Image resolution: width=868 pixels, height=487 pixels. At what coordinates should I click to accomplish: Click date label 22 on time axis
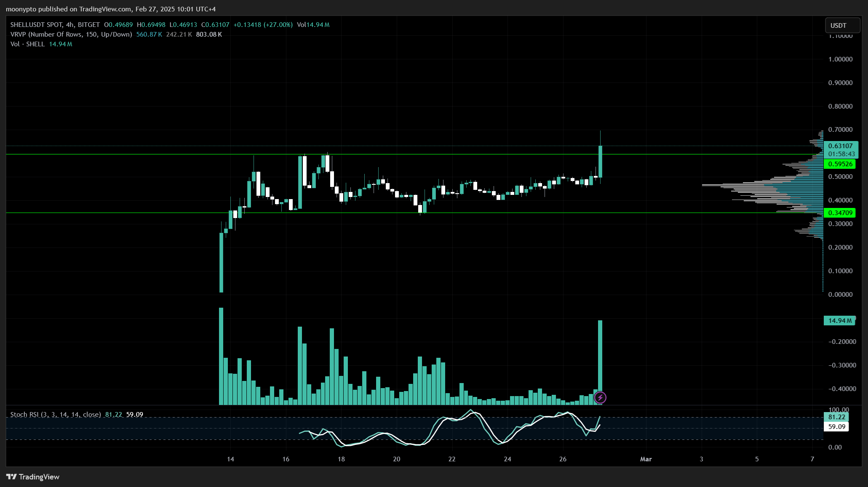[x=452, y=459]
